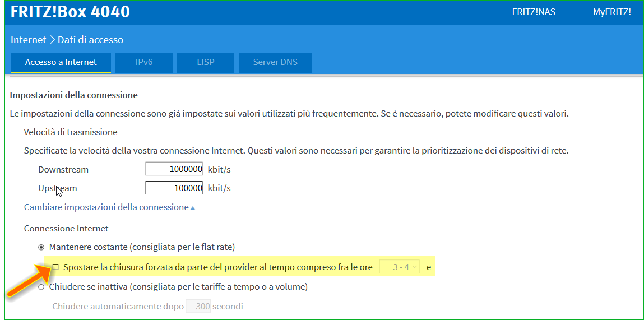
Task: Click the Downstream label
Action: [63, 169]
